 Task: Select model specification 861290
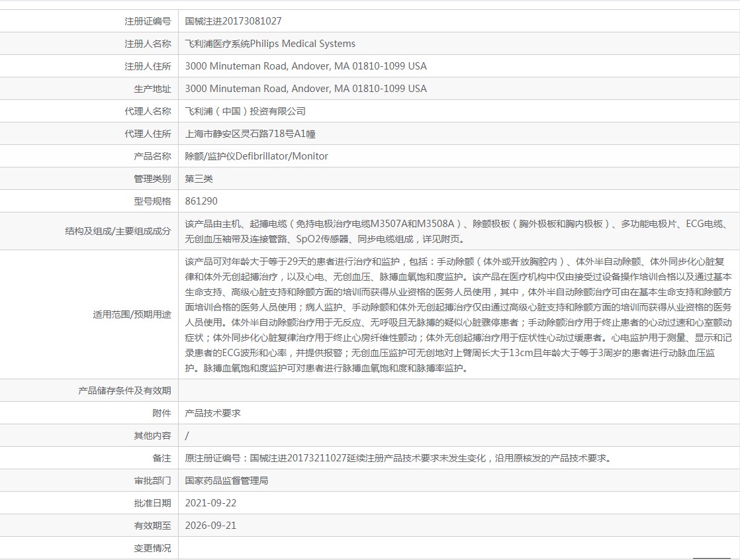point(201,201)
